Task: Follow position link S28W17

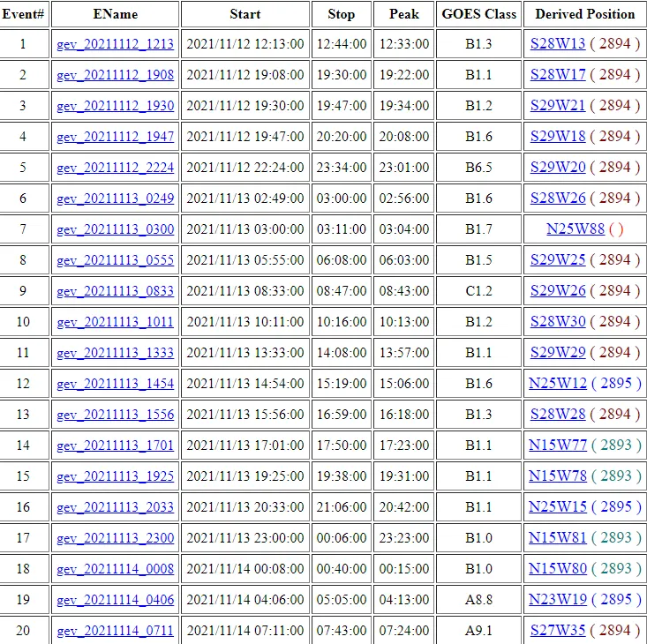Action: pos(558,75)
